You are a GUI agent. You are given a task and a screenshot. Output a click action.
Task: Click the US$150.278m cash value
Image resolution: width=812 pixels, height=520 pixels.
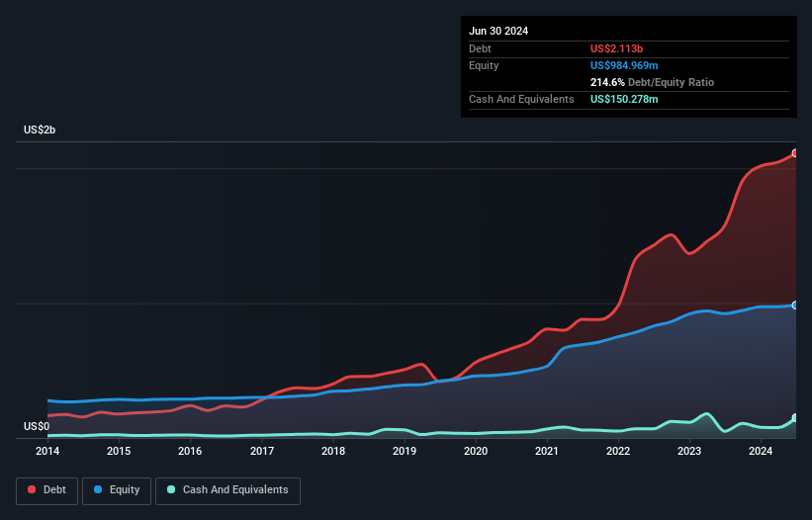click(x=624, y=99)
